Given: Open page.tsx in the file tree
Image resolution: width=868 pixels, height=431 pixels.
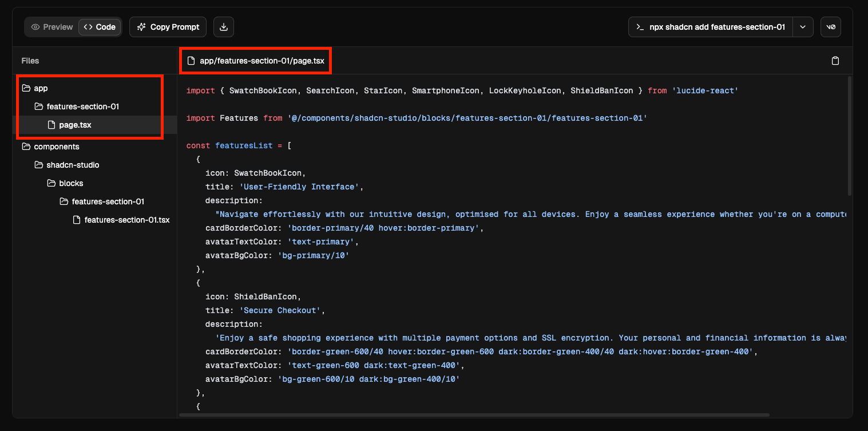Looking at the screenshot, I should coord(75,125).
